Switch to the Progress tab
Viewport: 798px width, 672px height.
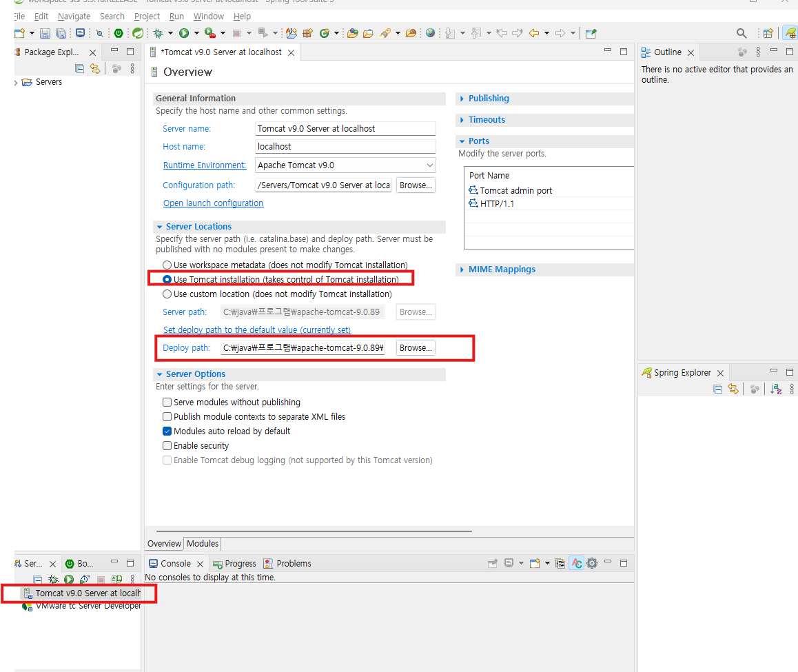(234, 564)
